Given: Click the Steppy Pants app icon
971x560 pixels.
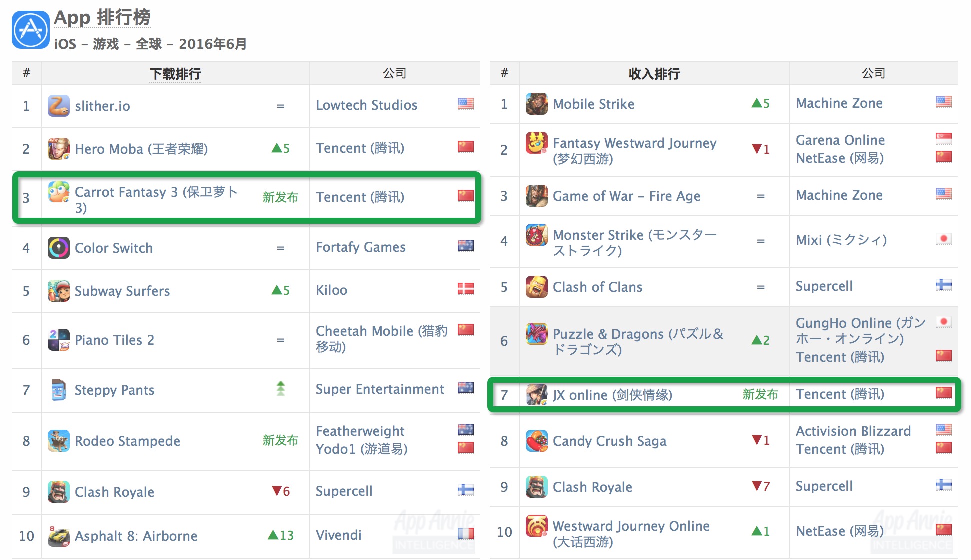Looking at the screenshot, I should [x=59, y=390].
